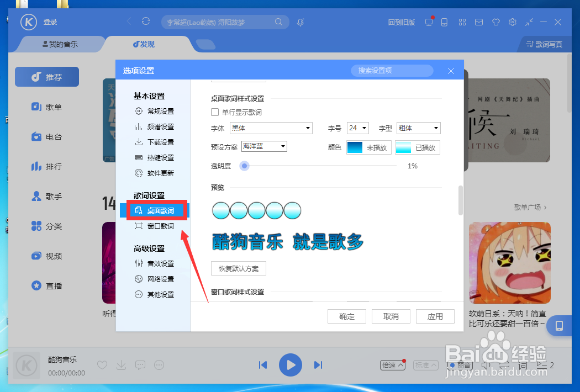
Task: Select 直播 in left sidebar
Action: [47, 286]
